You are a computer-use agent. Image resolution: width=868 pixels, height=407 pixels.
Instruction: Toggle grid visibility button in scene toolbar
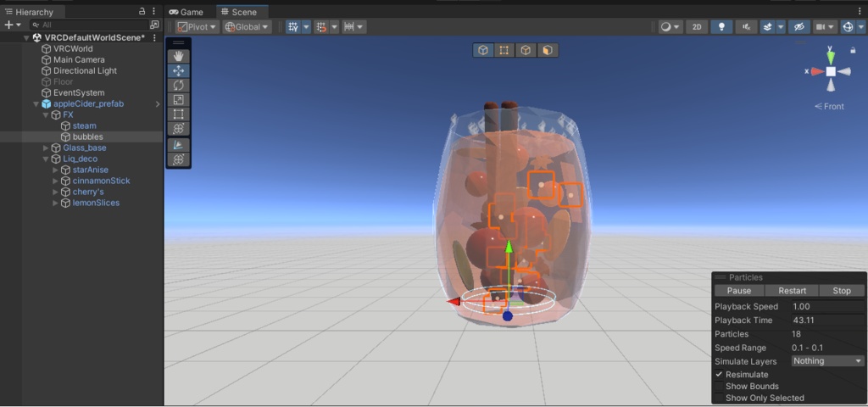(293, 26)
